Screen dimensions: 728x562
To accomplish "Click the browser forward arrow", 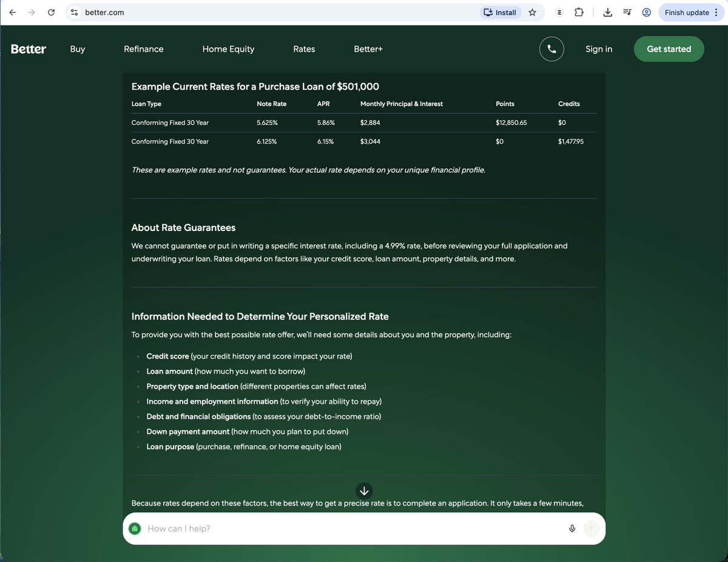I will pos(32,12).
